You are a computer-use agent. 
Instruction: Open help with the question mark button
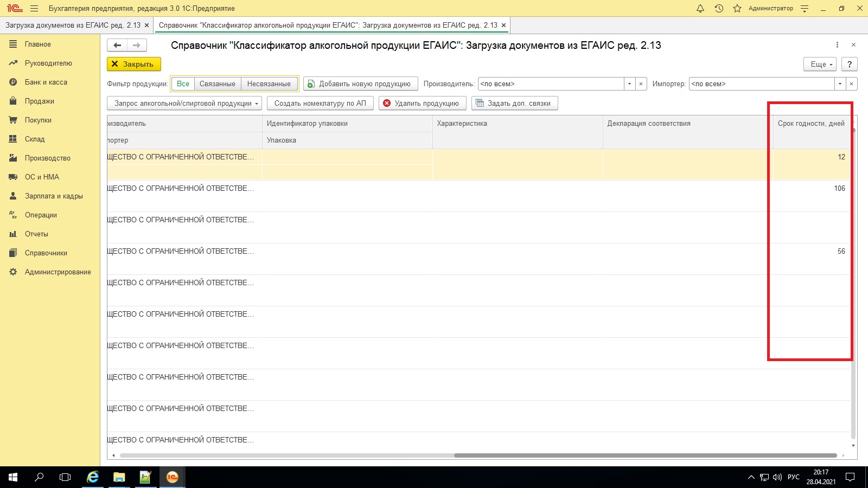[850, 64]
